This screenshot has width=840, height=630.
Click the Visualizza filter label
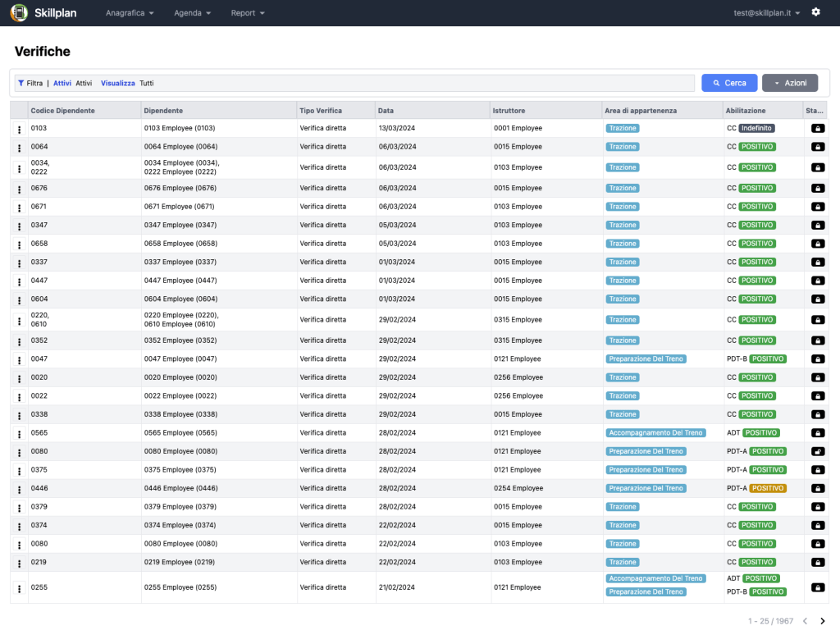[117, 83]
